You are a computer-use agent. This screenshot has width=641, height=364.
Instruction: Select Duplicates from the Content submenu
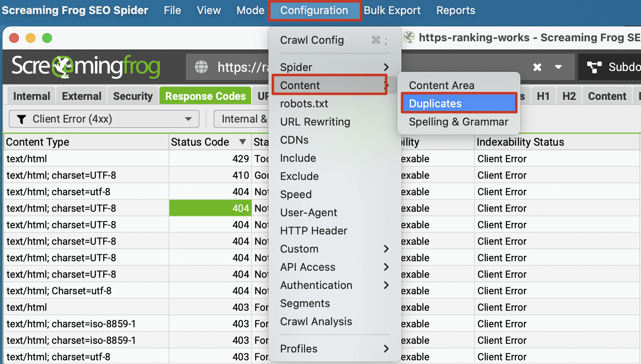[458, 104]
